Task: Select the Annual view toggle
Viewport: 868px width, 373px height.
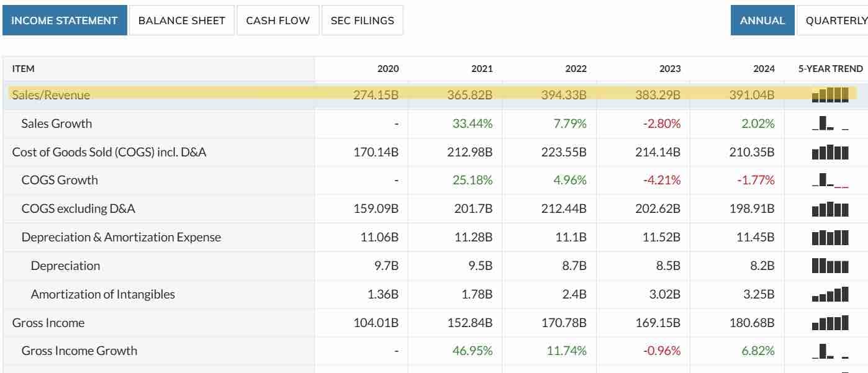Action: pyautogui.click(x=762, y=20)
